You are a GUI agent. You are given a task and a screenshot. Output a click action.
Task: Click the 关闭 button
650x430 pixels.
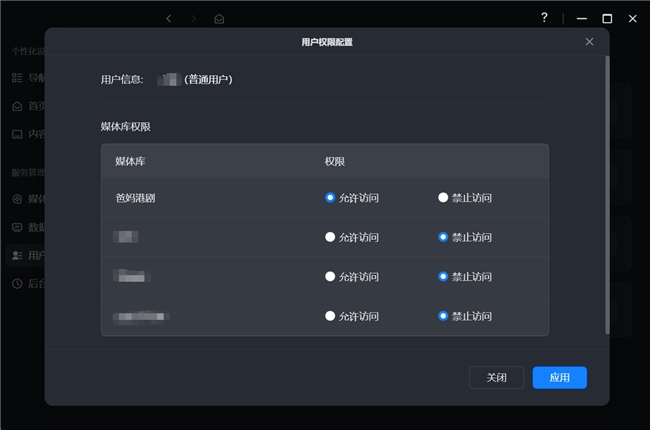pos(496,377)
